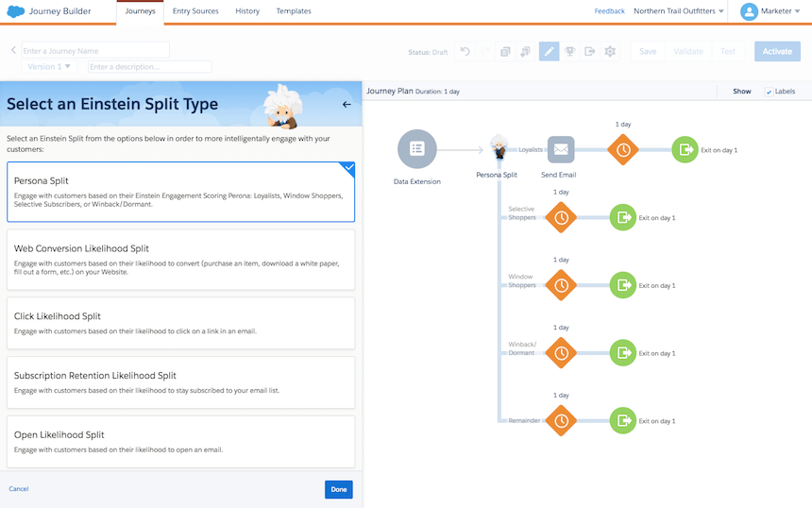The image size is (812, 508).
Task: Click the Salesforce cloud logo
Action: (15, 11)
